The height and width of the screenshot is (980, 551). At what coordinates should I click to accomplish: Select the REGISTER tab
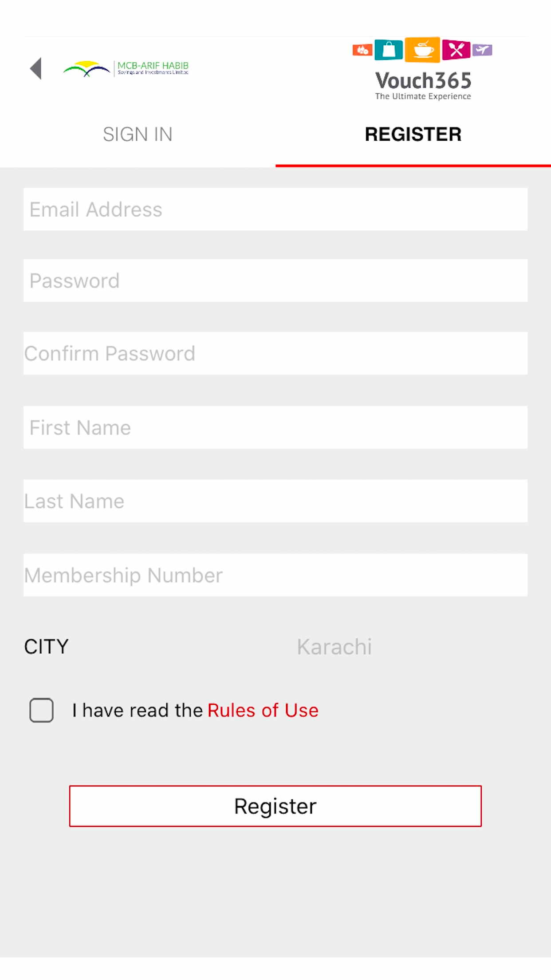pyautogui.click(x=413, y=134)
